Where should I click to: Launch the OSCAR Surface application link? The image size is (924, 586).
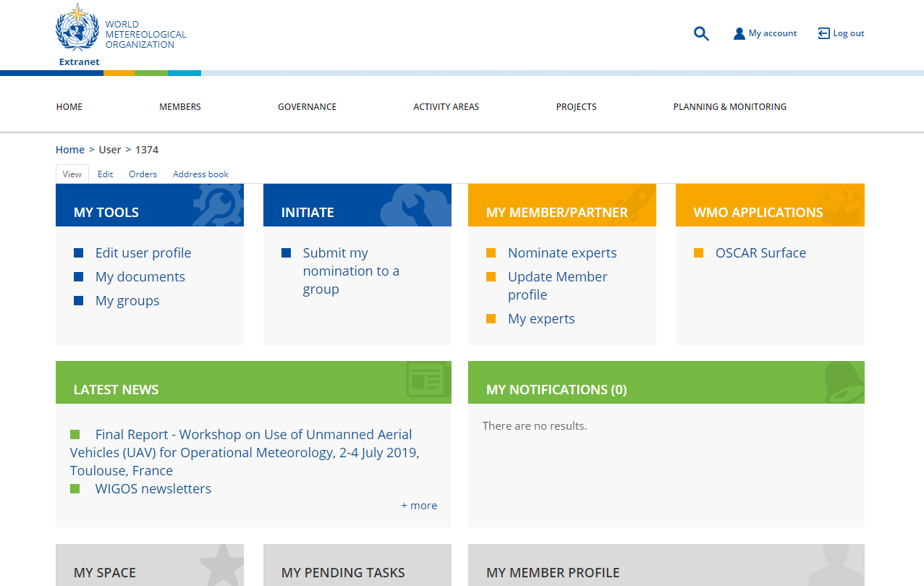point(760,252)
